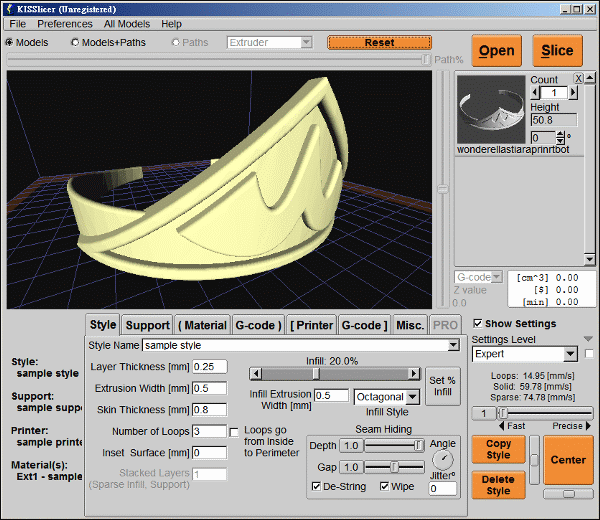This screenshot has width=600, height=520.
Task: Expand the Settings Level Expert dropdown
Action: coord(570,354)
